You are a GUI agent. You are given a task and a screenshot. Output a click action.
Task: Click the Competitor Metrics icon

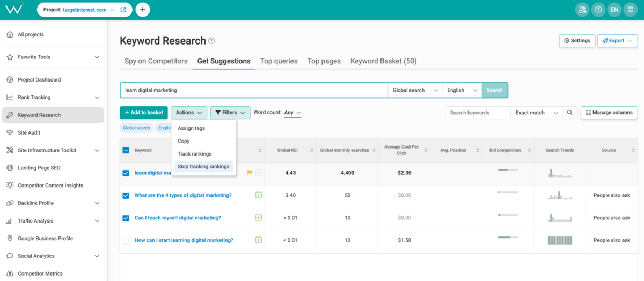click(10, 273)
